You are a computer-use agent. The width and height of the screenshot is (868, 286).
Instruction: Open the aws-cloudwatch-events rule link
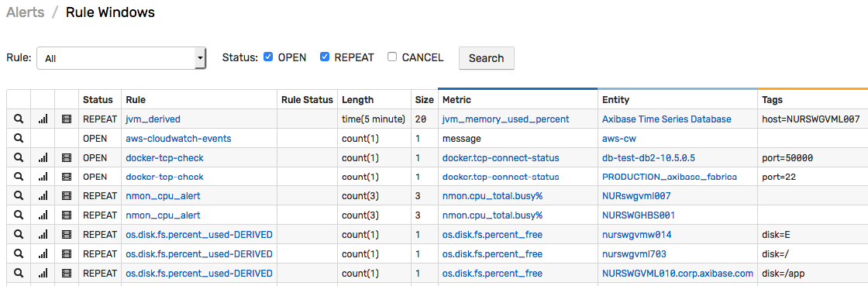(179, 138)
